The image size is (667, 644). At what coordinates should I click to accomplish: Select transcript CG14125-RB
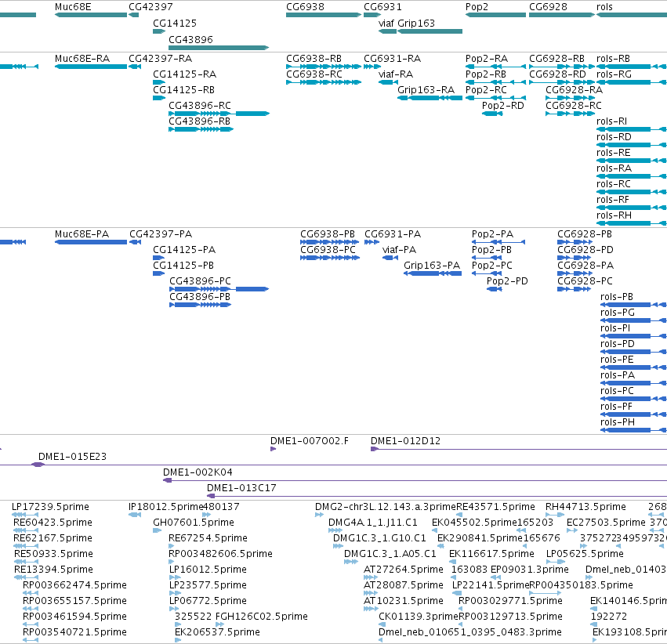[183, 90]
